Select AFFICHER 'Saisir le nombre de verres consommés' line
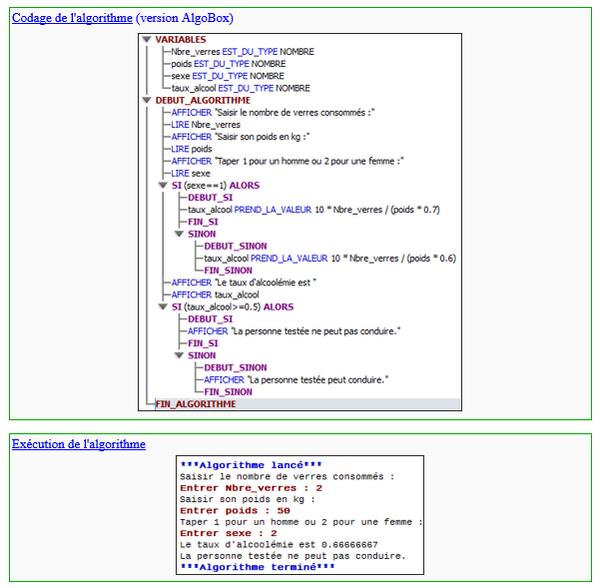The width and height of the screenshot is (600, 588). pyautogui.click(x=273, y=112)
